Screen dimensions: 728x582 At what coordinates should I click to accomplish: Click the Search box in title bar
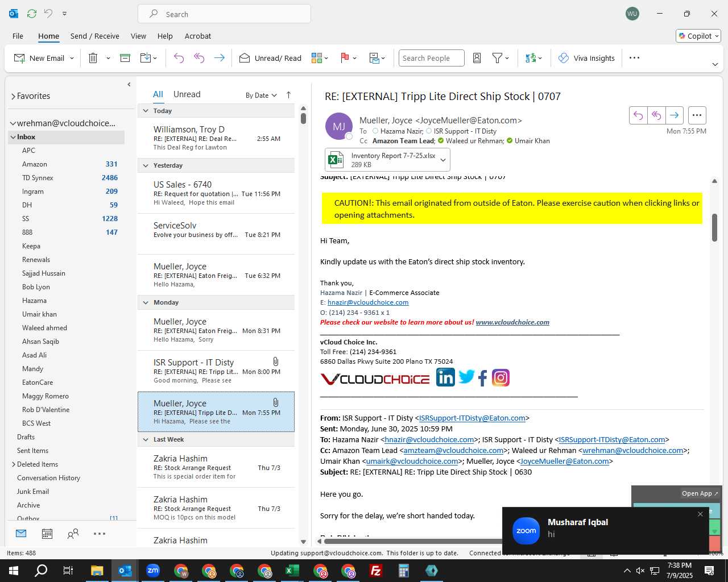[x=224, y=14]
